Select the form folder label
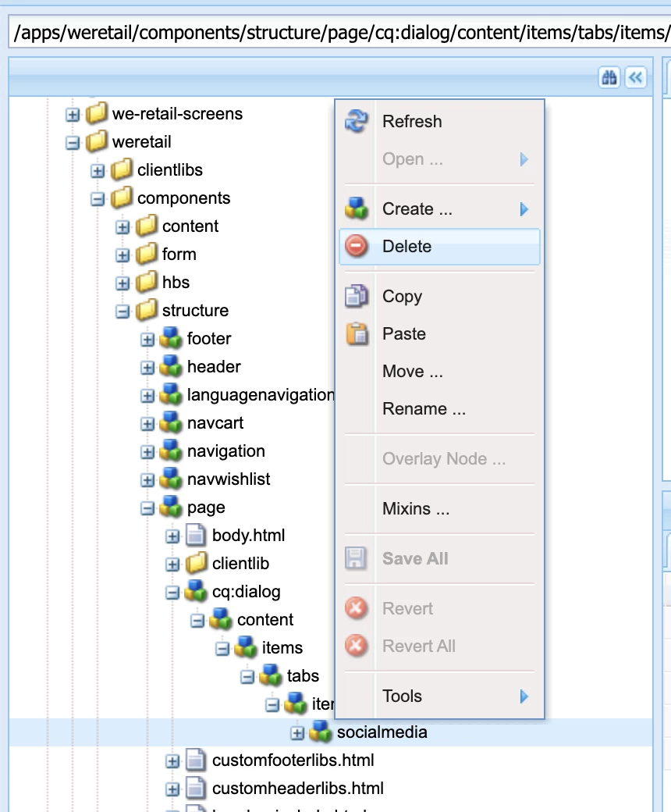671x812 pixels. pos(179,254)
